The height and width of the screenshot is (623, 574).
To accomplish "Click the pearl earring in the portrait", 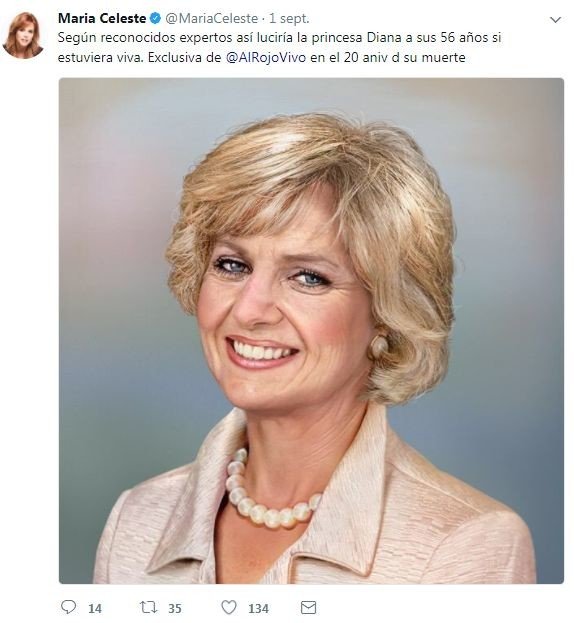I will (x=378, y=346).
